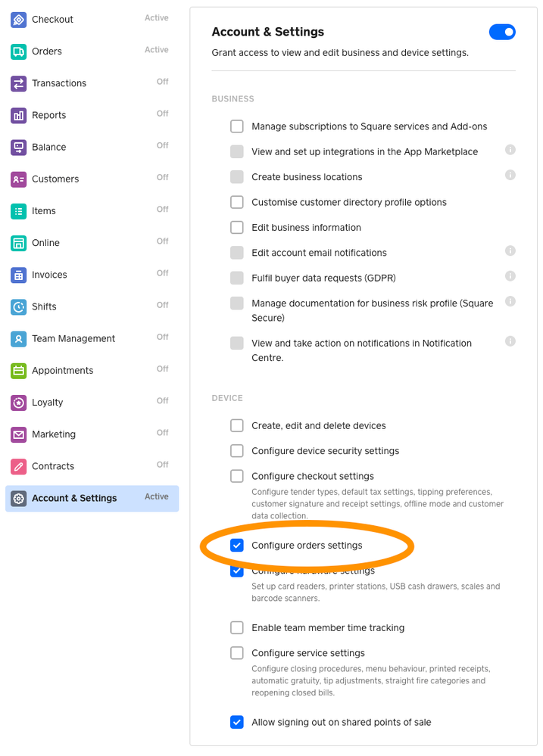Click the Orders icon in sidebar

[x=19, y=51]
